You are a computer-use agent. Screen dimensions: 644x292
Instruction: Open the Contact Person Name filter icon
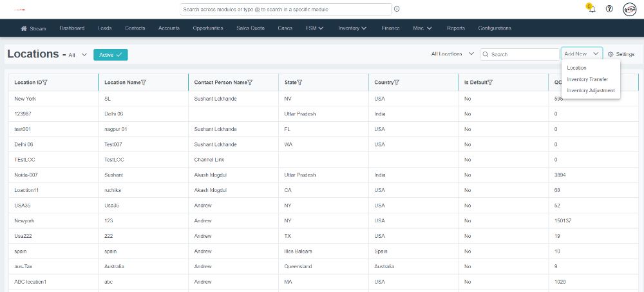click(x=250, y=83)
